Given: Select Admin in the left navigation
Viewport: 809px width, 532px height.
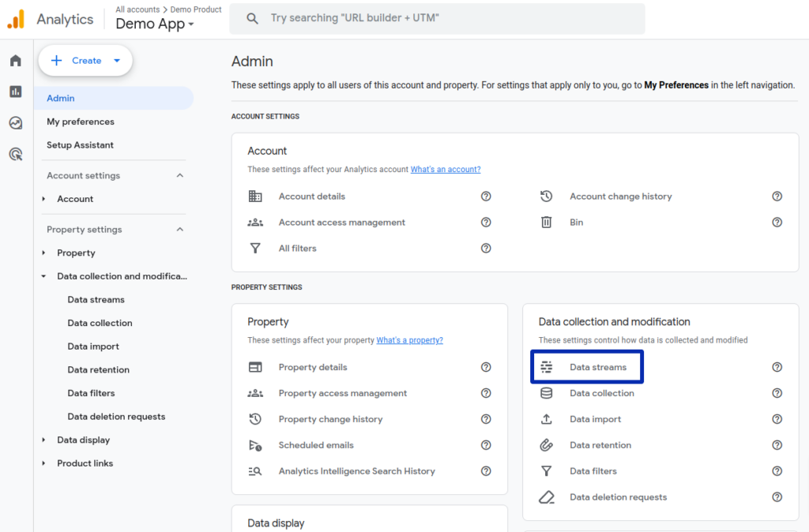Looking at the screenshot, I should click(x=114, y=98).
